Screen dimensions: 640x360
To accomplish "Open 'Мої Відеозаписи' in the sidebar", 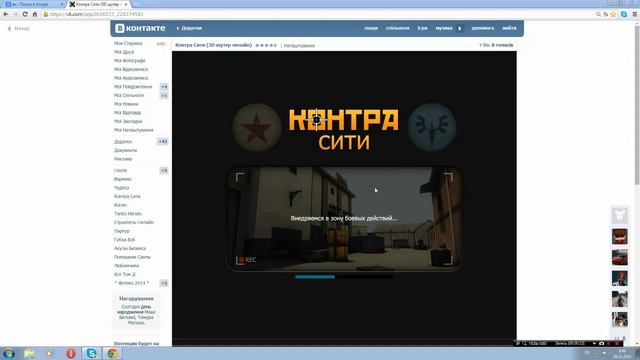I will 131,69.
